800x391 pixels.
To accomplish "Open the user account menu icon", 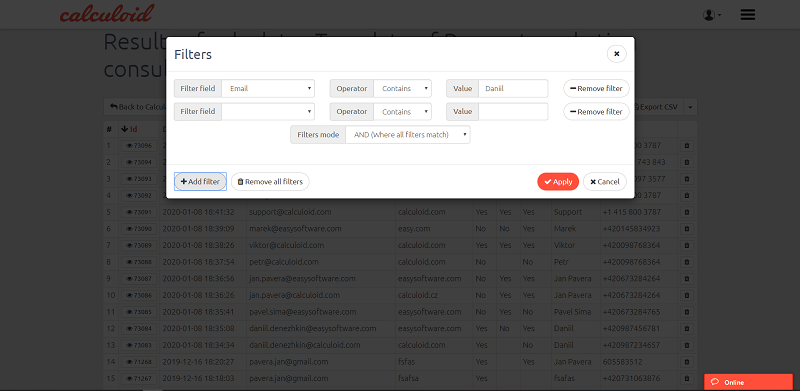I will (712, 15).
